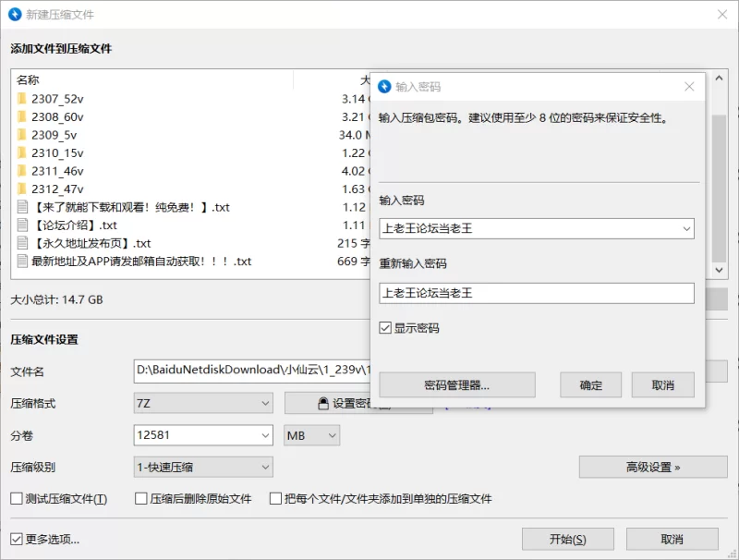Screen dimensions: 739x560
Task: Click the file icon of 【永久地址发布页】.txt
Action: [22, 243]
